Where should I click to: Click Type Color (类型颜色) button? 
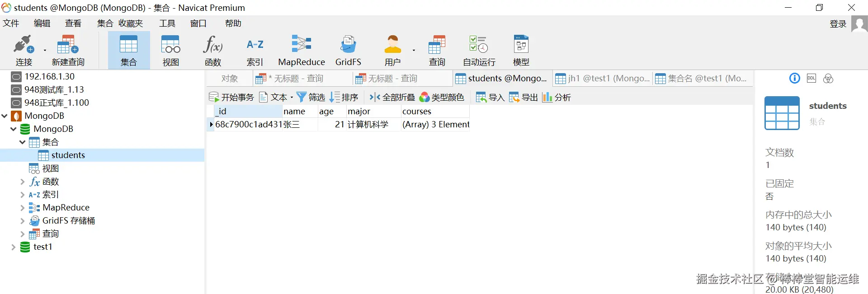(x=442, y=97)
